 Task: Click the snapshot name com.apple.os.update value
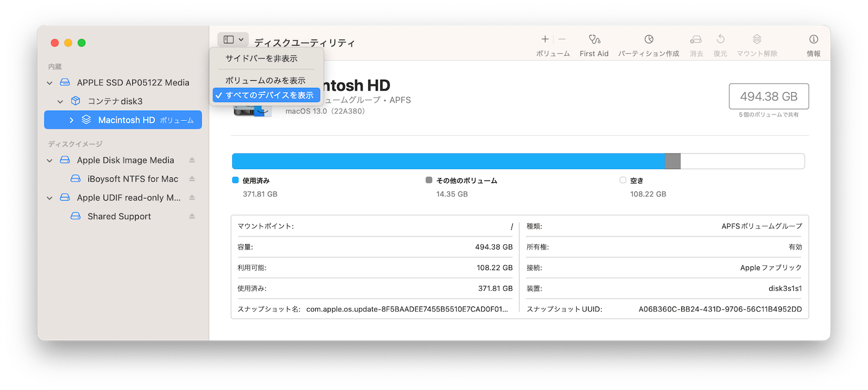tap(407, 309)
